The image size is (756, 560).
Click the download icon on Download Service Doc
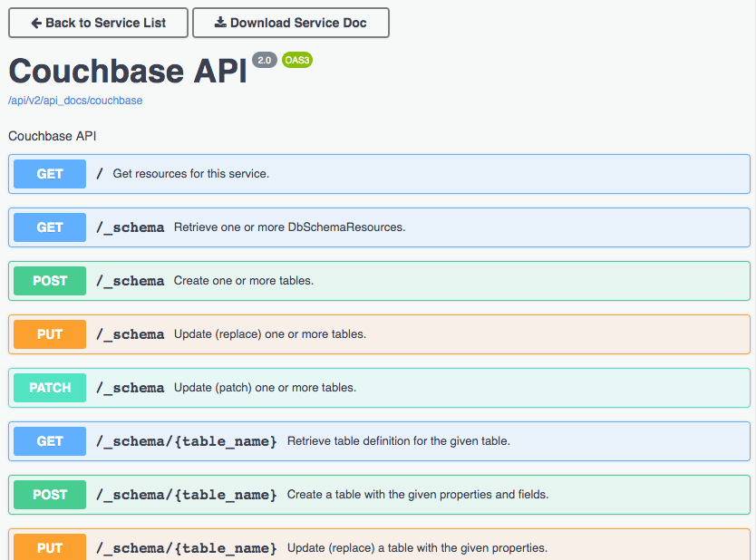(220, 23)
